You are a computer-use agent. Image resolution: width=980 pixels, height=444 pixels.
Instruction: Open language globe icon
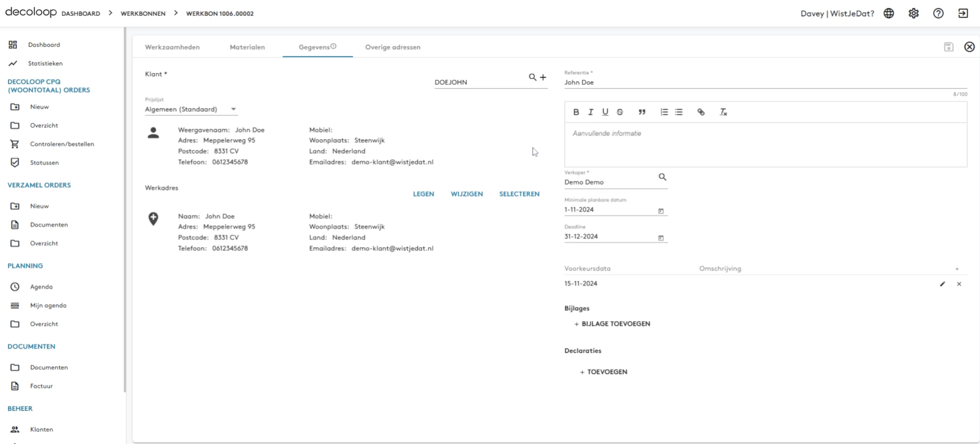889,13
